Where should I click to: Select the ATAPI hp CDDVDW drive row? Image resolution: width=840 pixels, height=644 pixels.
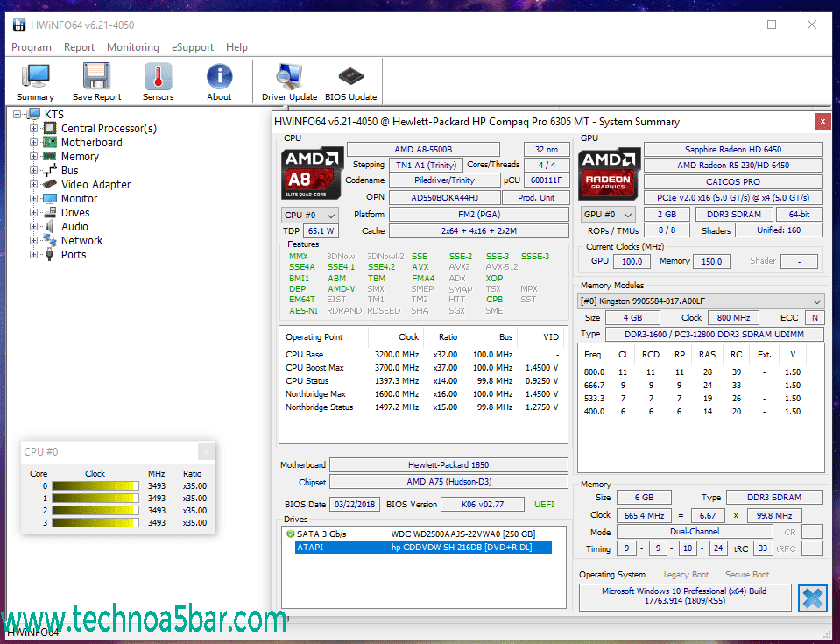coord(423,547)
